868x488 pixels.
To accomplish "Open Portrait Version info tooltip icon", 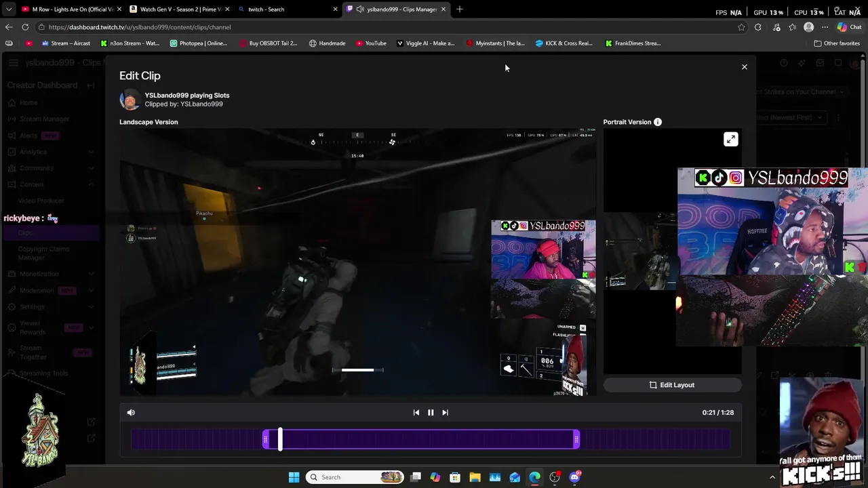I will (x=657, y=122).
